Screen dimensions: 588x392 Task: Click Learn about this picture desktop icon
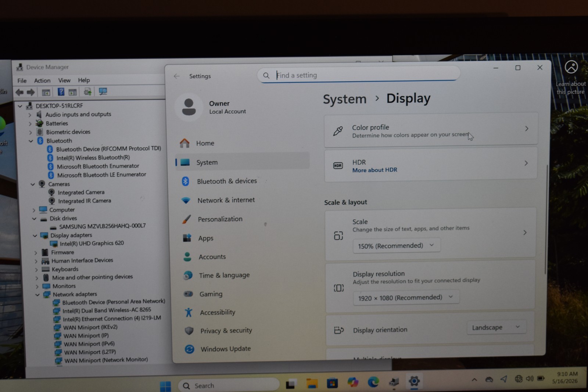(571, 77)
